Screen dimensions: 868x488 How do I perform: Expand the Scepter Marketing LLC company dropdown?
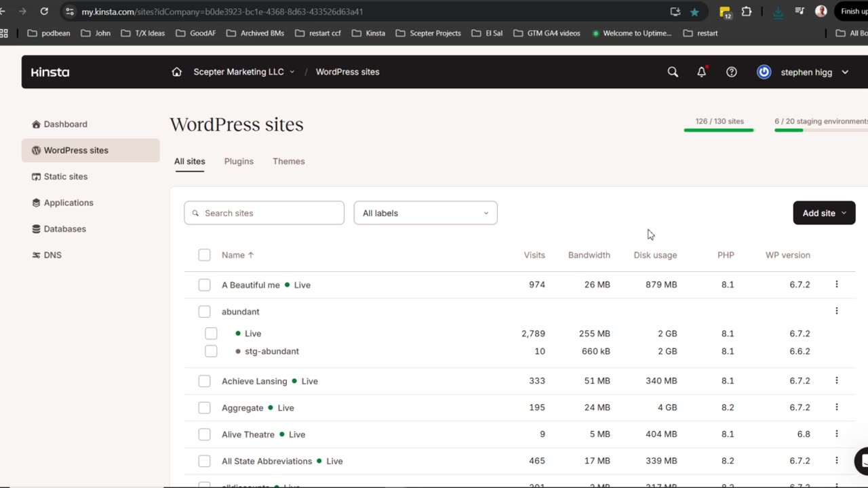[244, 72]
